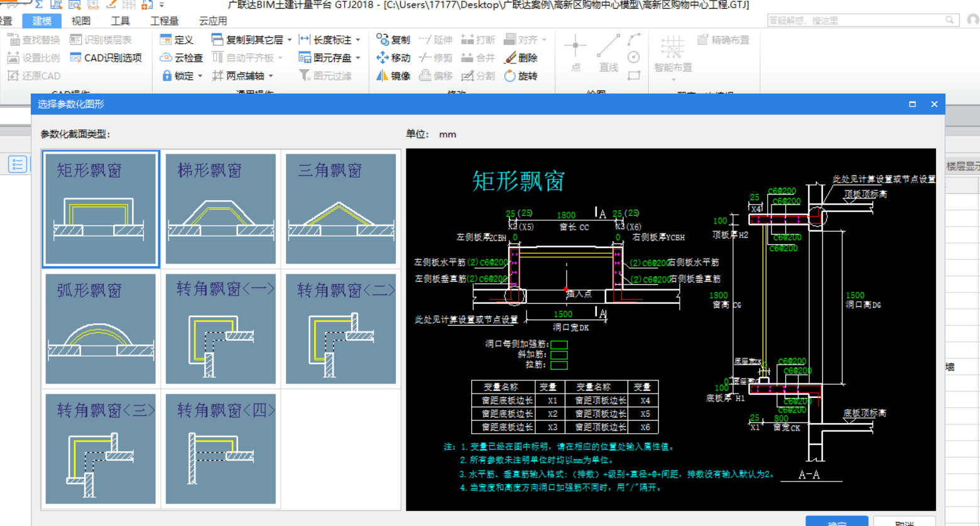Click 长度标注 tool
This screenshot has width=980, height=526.
(x=325, y=40)
